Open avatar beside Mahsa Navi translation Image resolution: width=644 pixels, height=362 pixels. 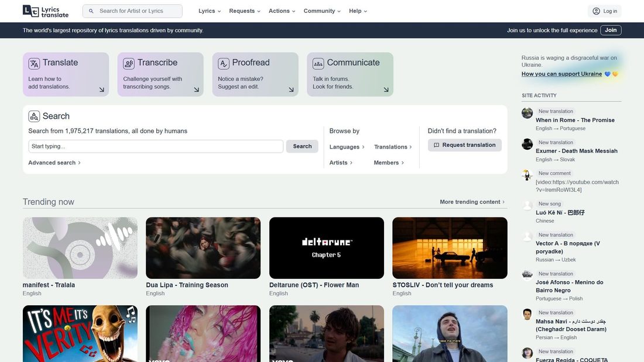[x=527, y=314]
